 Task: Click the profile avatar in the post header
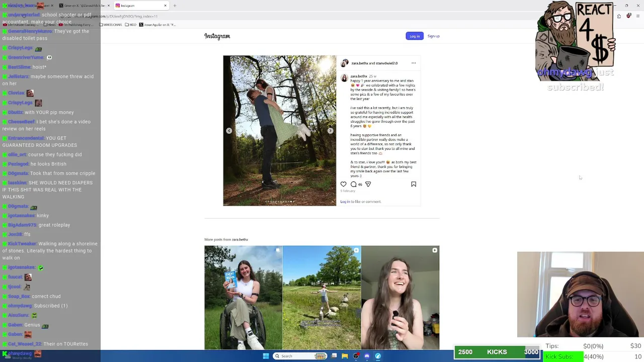[344, 63]
